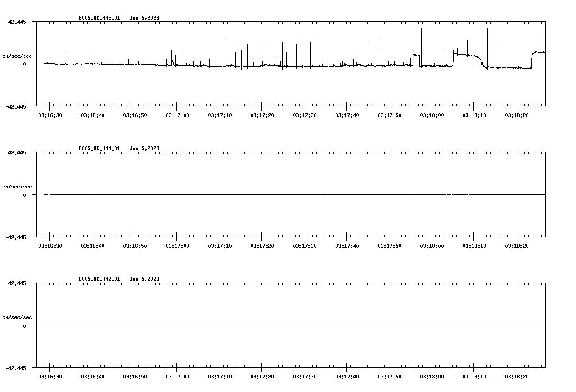Viewport: 576px width, 392px height.
Task: Click the 03:16:40 time label under the HNN plot
Action: (x=92, y=246)
